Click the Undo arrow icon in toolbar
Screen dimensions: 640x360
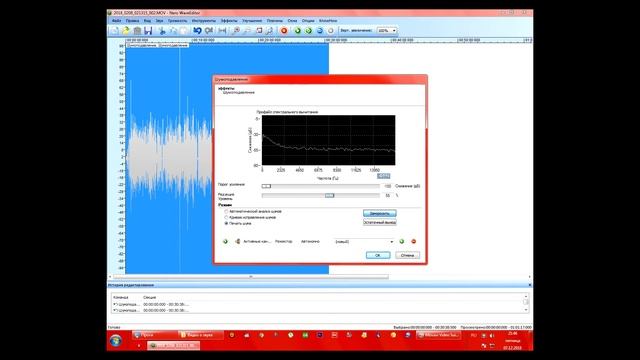coord(198,31)
